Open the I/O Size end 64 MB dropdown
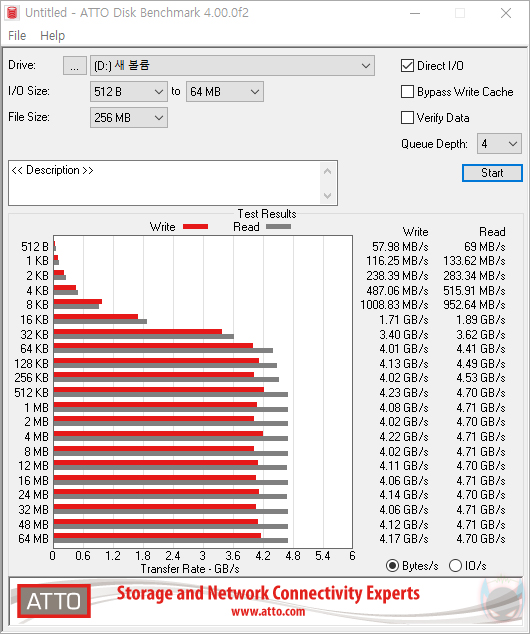The image size is (530, 634). tap(225, 92)
